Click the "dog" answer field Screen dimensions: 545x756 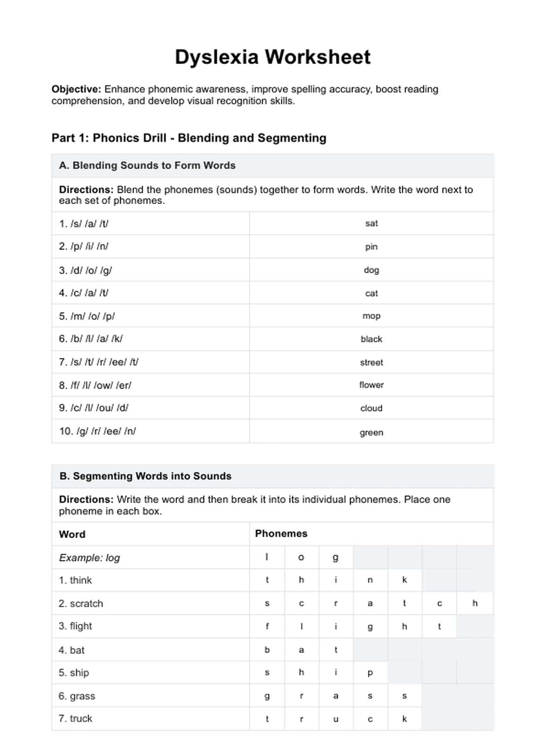[x=371, y=270]
